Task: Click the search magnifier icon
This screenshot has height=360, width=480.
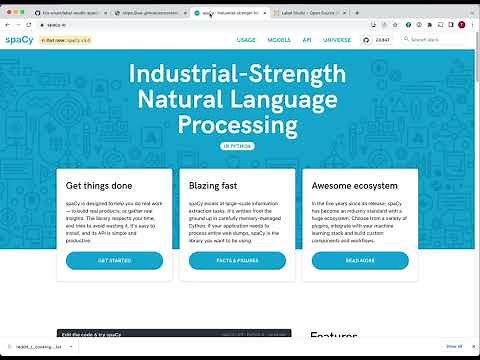Action: [x=406, y=39]
